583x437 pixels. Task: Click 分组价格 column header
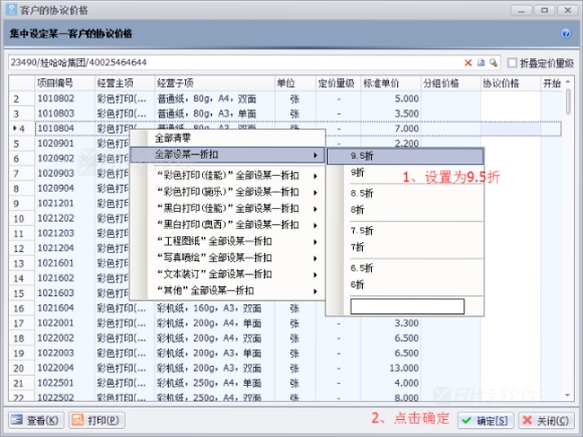pyautogui.click(x=450, y=83)
